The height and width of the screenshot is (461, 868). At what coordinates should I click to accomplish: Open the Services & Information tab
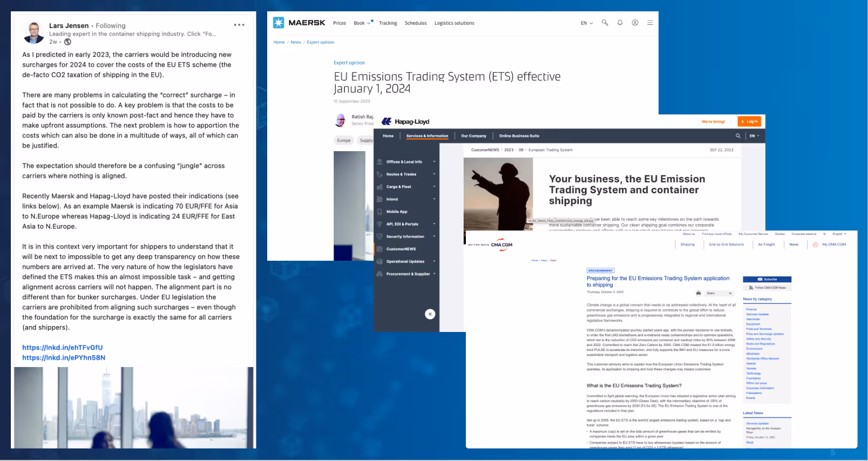click(x=427, y=136)
